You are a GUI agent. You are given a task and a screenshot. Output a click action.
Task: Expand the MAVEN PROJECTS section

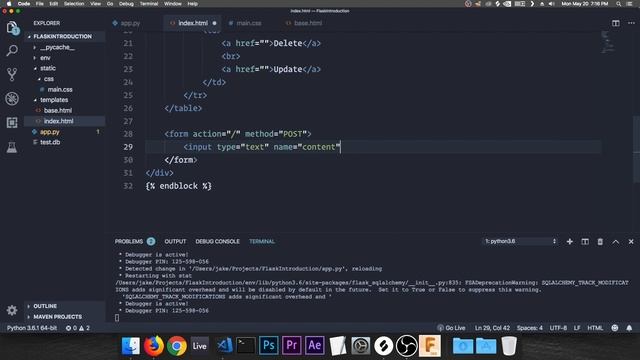(57, 317)
